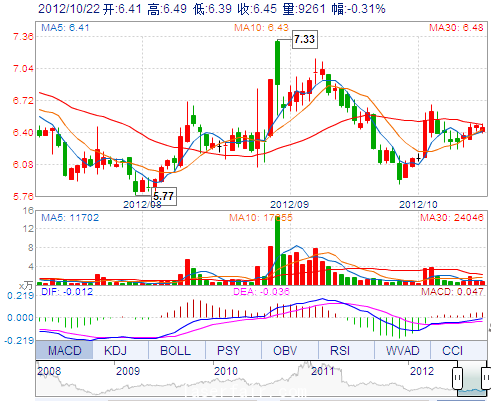Select the RSI indicator tab
This screenshot has width=491, height=401.
(x=340, y=350)
